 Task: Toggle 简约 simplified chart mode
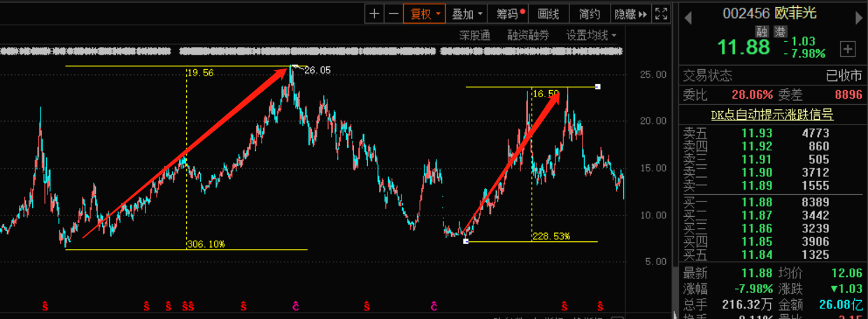point(589,13)
